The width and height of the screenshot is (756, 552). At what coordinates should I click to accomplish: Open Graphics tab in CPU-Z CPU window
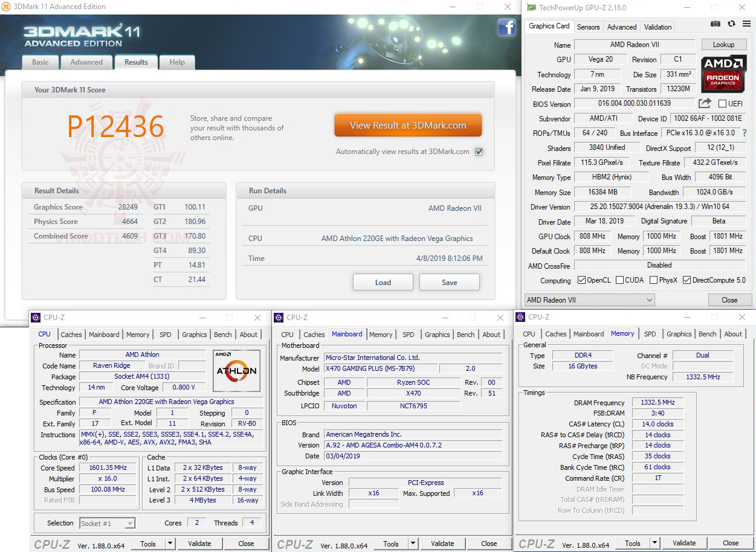[x=194, y=335]
